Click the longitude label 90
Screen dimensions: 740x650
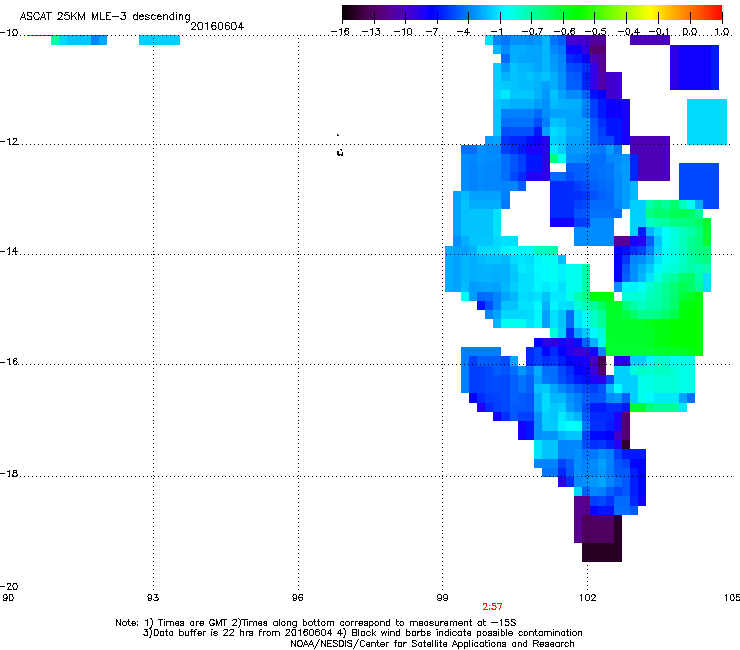point(8,598)
